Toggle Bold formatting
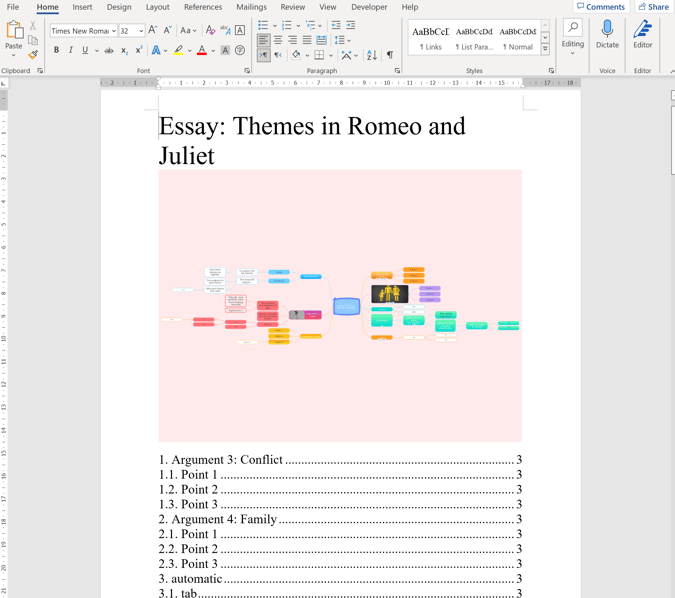675x598 pixels. (x=56, y=50)
